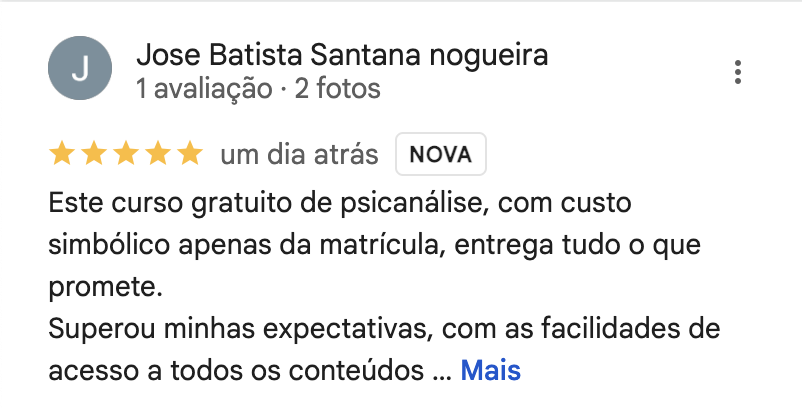The image size is (802, 408).
Task: Click the "1 avaliação" reviewer stat
Action: 204,89
